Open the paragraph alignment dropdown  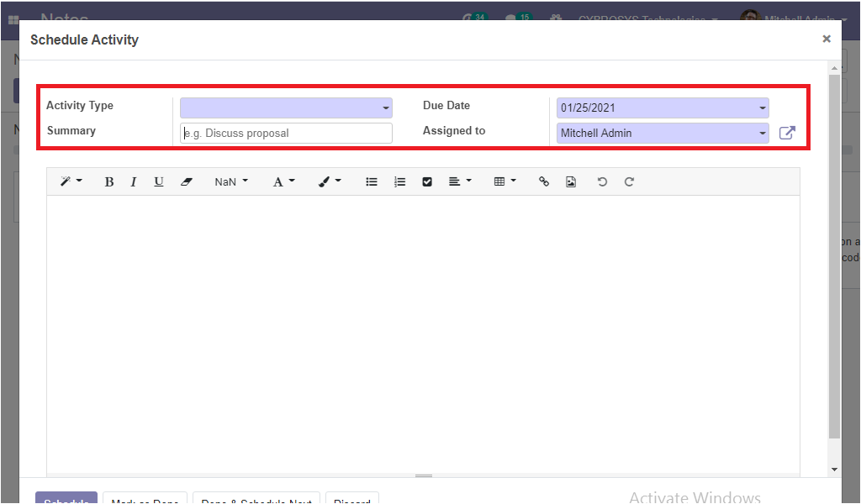pos(460,181)
